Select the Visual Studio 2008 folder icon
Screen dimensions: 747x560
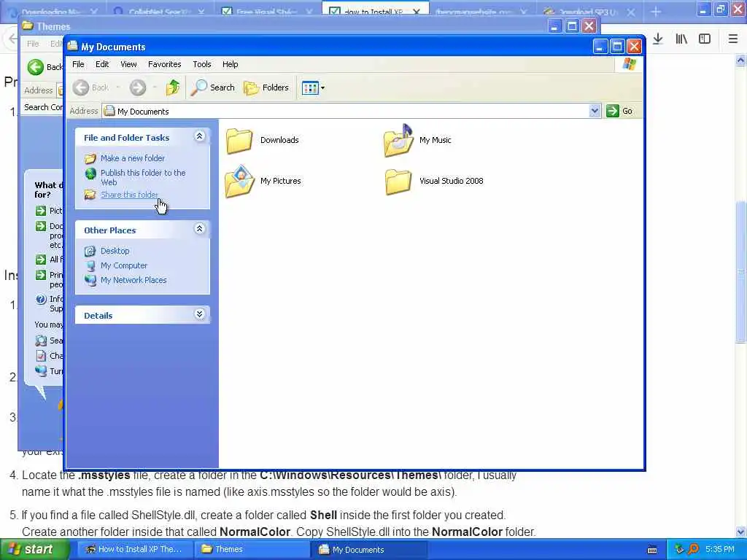tap(398, 182)
